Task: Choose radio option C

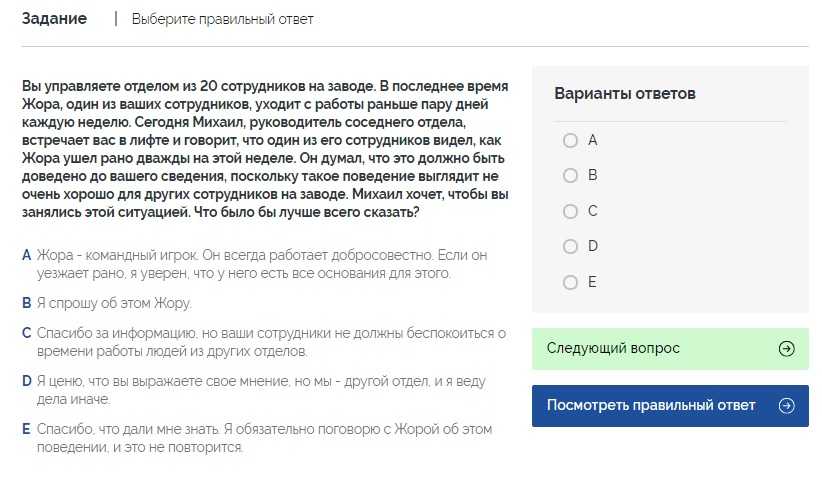Action: click(x=570, y=211)
